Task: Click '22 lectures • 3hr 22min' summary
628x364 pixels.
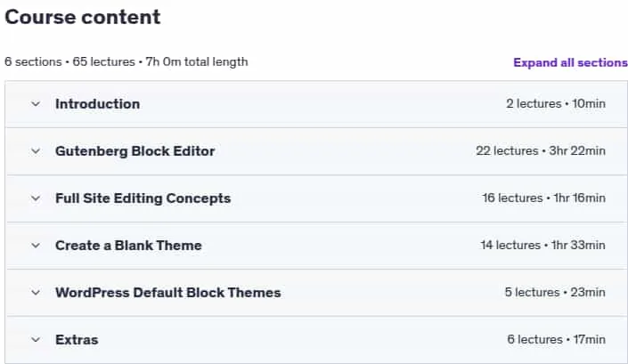Action: (541, 150)
